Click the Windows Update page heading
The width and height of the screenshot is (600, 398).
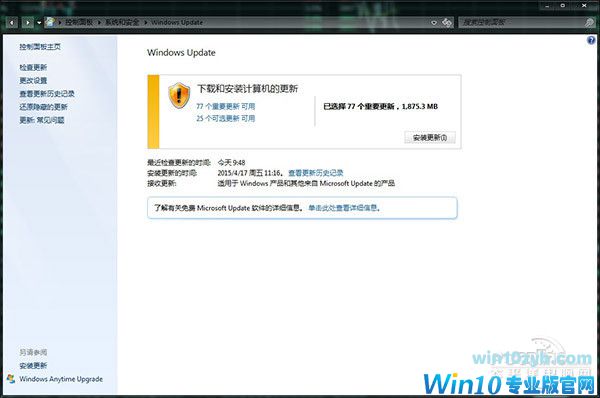tap(181, 52)
